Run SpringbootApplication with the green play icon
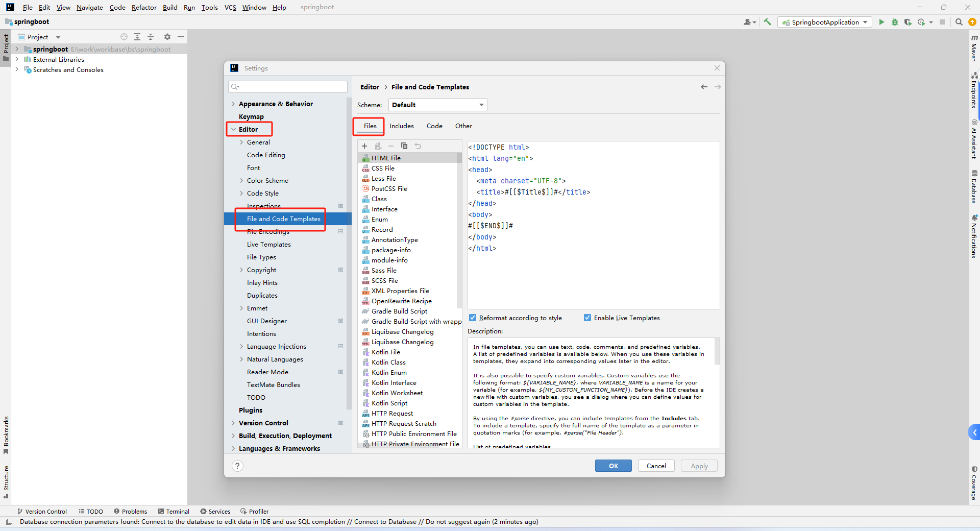 click(881, 22)
